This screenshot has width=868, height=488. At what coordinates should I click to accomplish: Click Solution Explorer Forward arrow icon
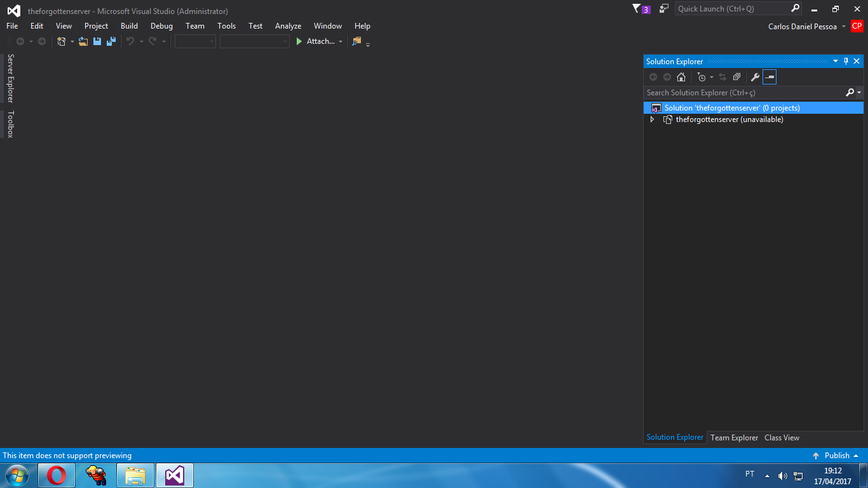[x=667, y=77]
